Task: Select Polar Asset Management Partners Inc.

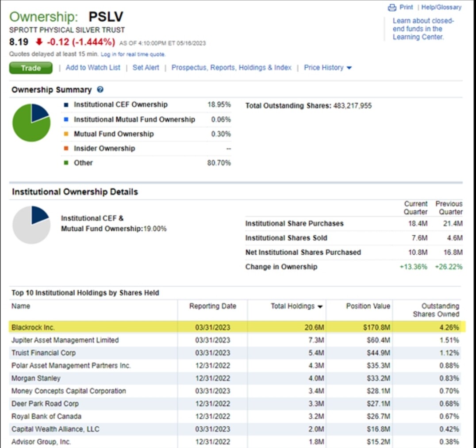Action: tap(71, 365)
